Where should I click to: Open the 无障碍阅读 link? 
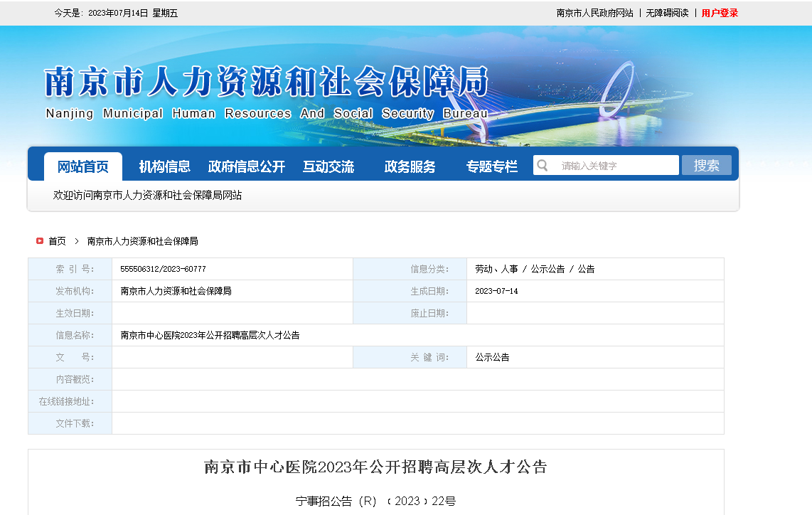click(667, 13)
